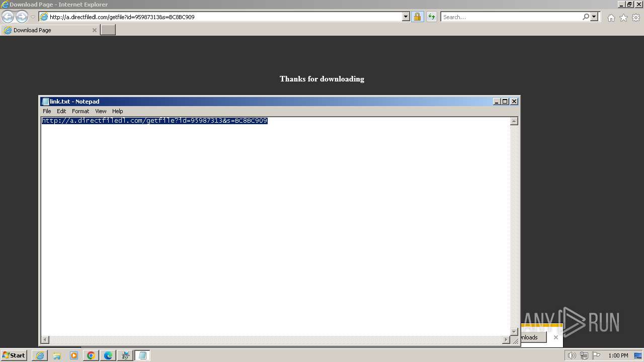Open Favorites with the star icon
This screenshot has height=362, width=644.
click(623, 18)
